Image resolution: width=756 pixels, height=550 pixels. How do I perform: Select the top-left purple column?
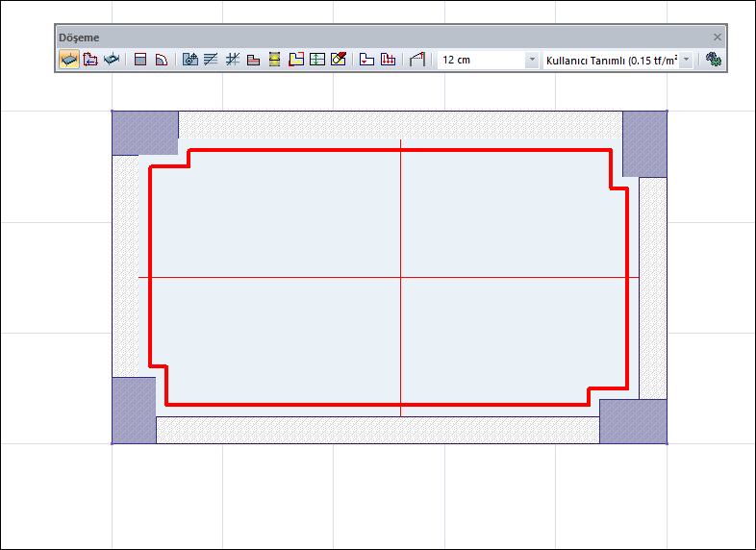[145, 133]
